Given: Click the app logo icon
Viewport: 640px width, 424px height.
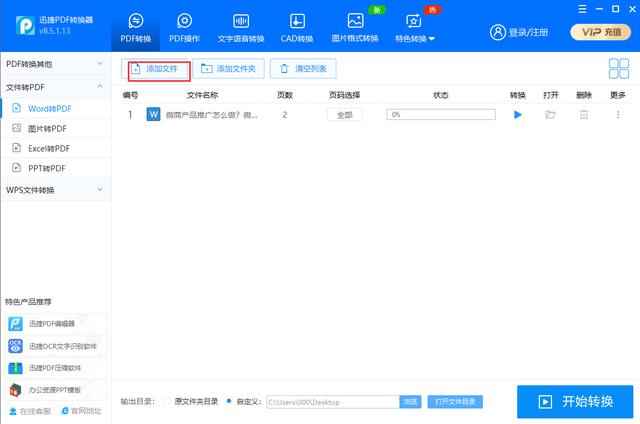Looking at the screenshot, I should tap(25, 25).
